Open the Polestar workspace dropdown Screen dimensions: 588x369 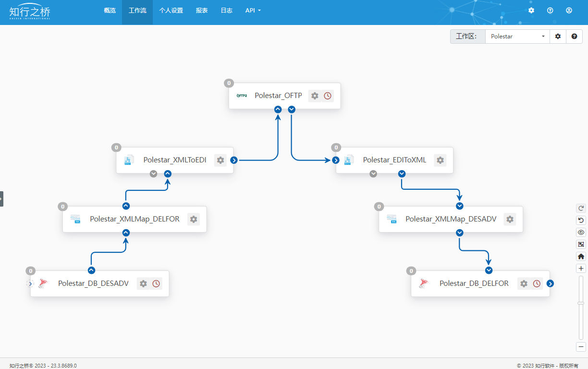pos(517,37)
